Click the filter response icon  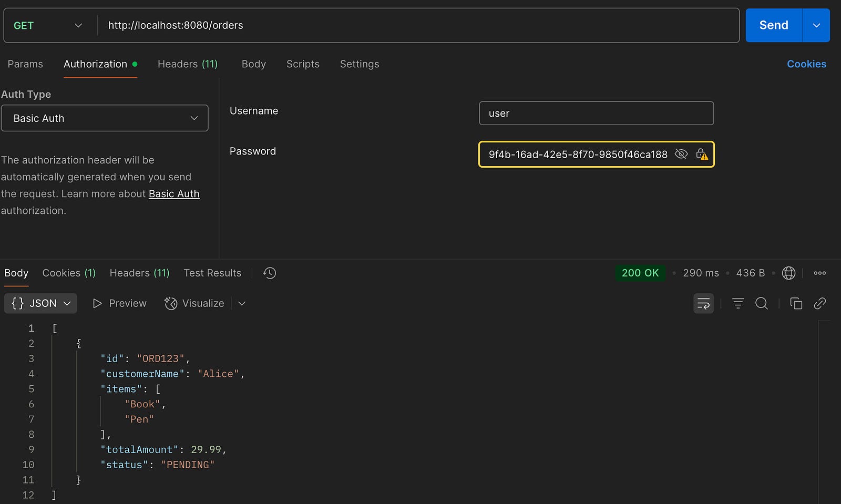coord(738,303)
